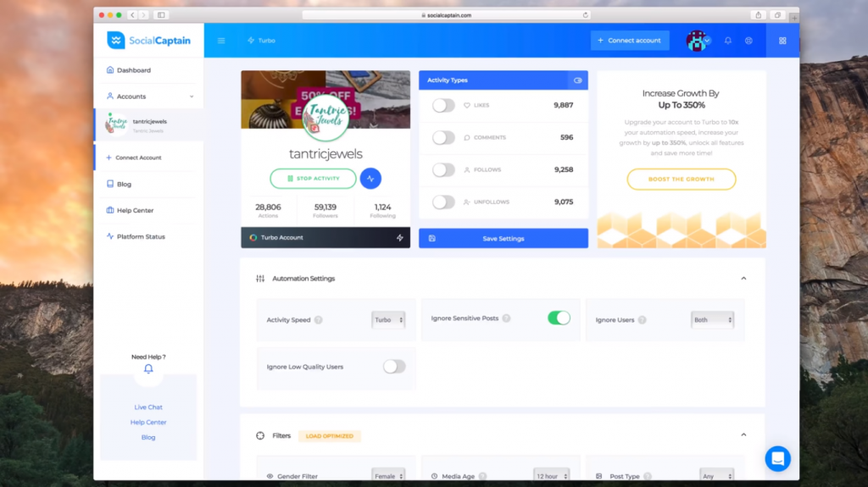Open Platform Status in sidebar
868x487 pixels.
click(x=135, y=236)
